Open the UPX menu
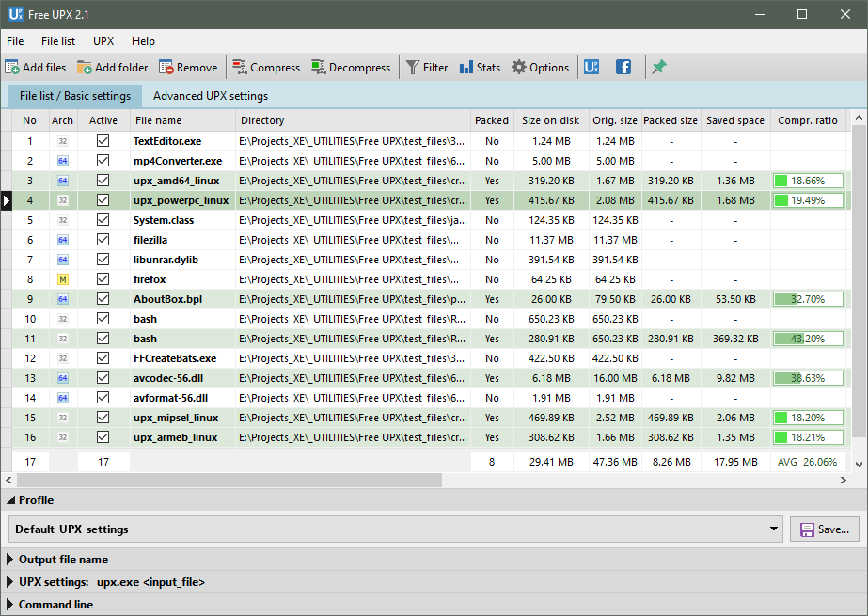This screenshot has width=868, height=616. pyautogui.click(x=103, y=41)
